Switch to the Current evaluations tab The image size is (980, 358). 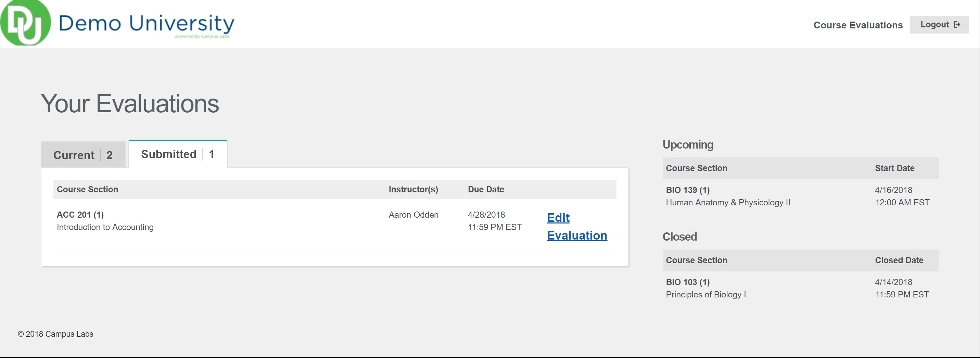(x=82, y=155)
